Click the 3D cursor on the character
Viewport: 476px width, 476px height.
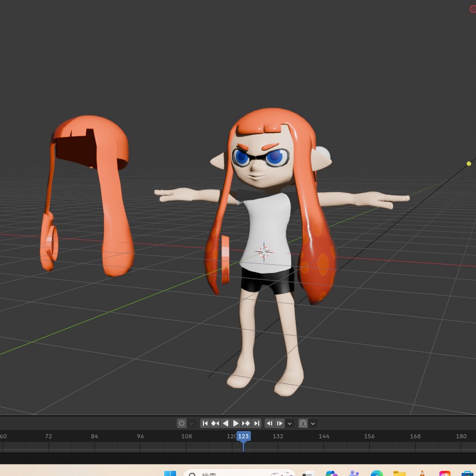264,251
